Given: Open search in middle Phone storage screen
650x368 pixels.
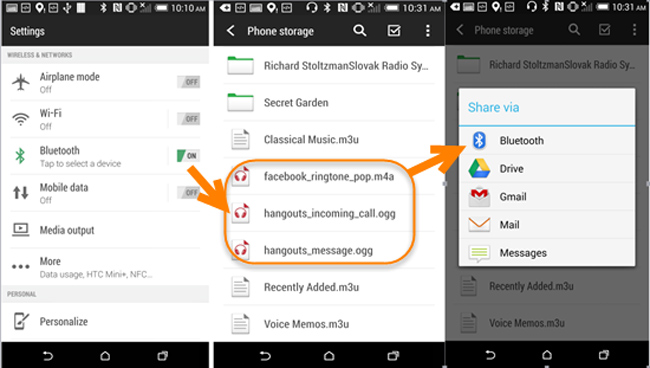Looking at the screenshot, I should click(359, 30).
